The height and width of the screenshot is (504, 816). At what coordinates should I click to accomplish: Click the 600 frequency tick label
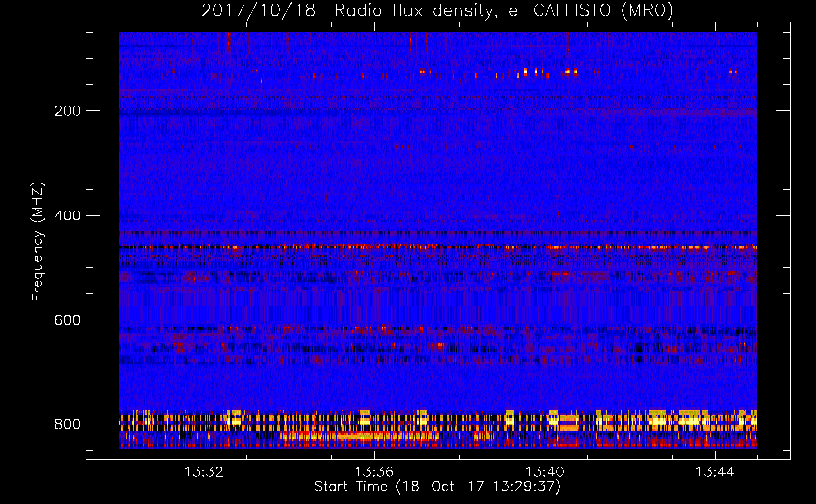tap(68, 321)
